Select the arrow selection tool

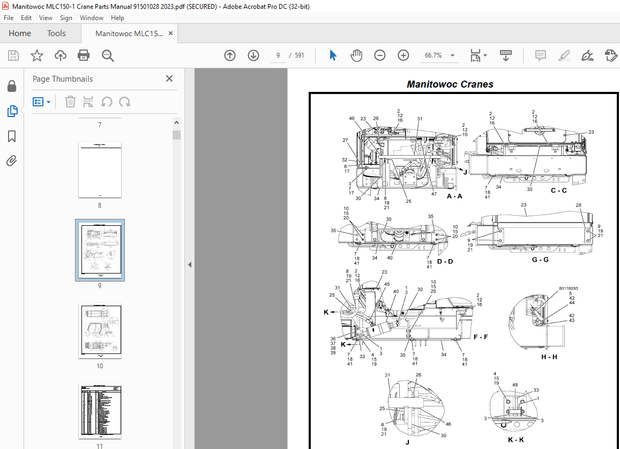pyautogui.click(x=333, y=55)
